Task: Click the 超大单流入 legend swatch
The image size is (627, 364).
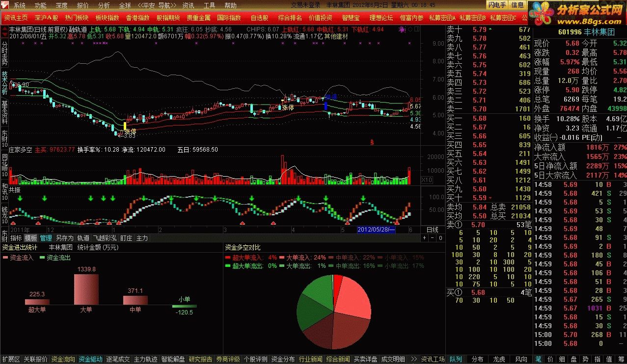Action: pyautogui.click(x=228, y=257)
